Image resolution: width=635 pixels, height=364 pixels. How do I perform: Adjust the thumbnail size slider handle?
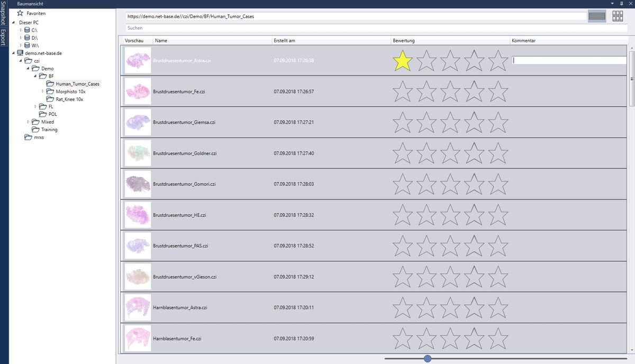428,359
